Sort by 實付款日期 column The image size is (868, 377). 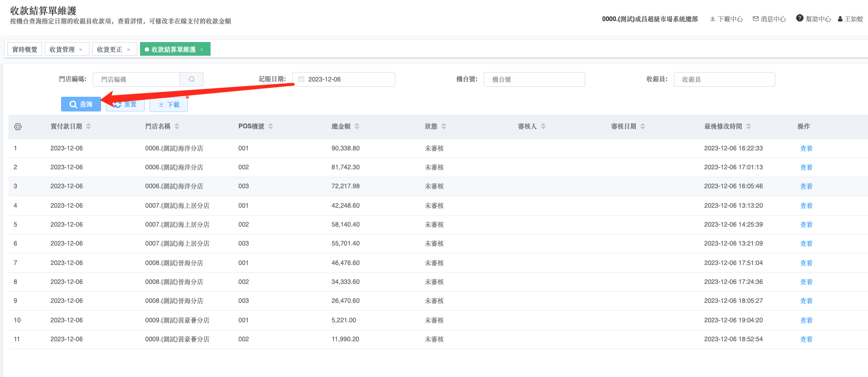tap(88, 126)
